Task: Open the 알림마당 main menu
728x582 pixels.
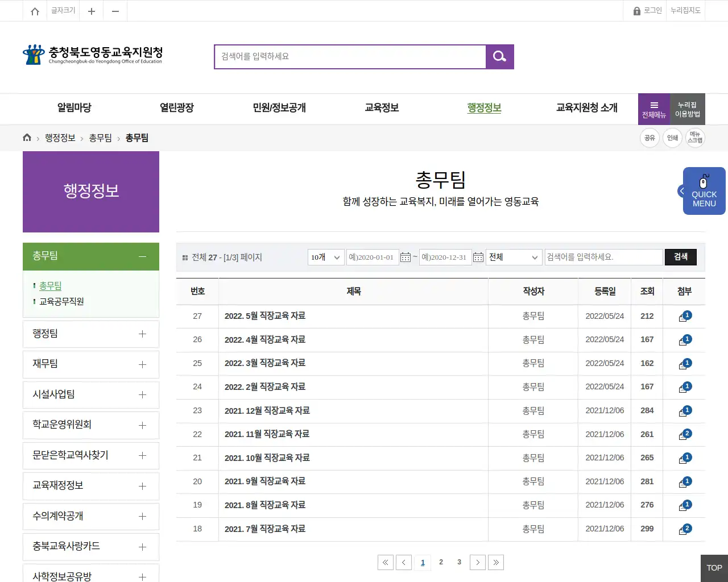Action: [x=75, y=108]
